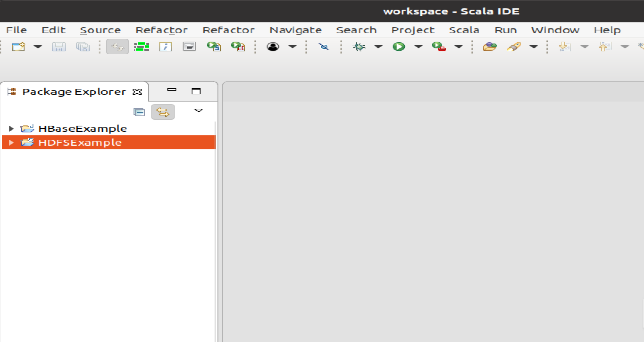Select the HBaseExample project
644x342 pixels.
coord(83,129)
